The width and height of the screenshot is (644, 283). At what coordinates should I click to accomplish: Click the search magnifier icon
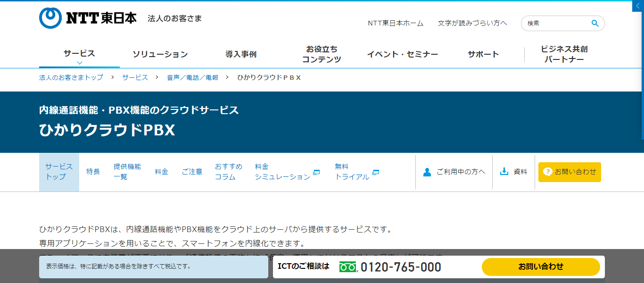point(594,23)
